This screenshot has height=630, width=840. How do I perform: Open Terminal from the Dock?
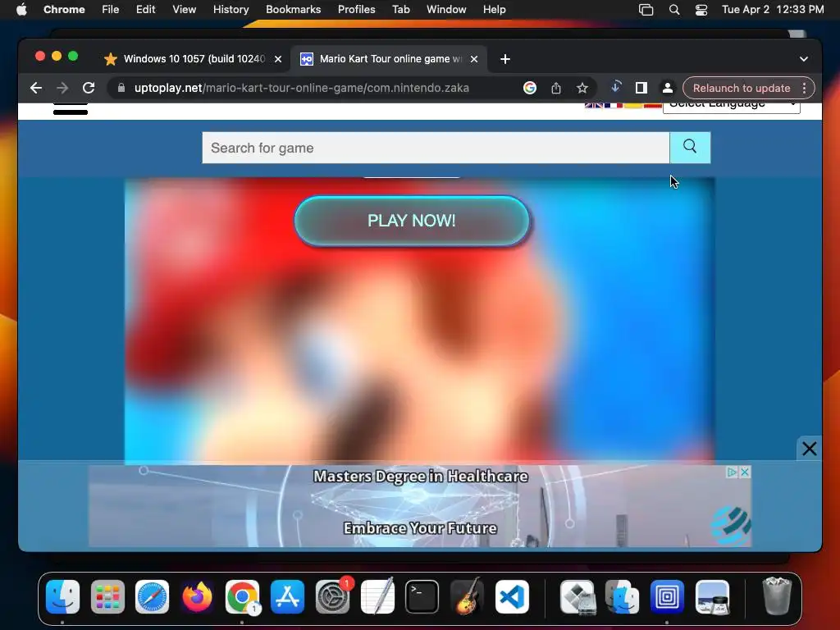click(422, 597)
